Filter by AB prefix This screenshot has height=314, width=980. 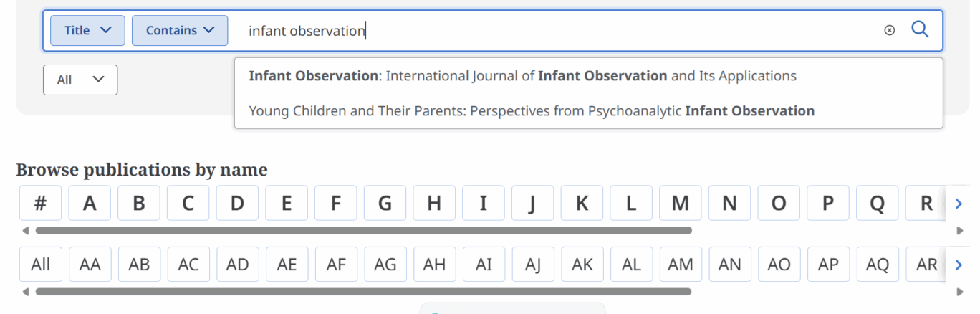click(x=139, y=265)
